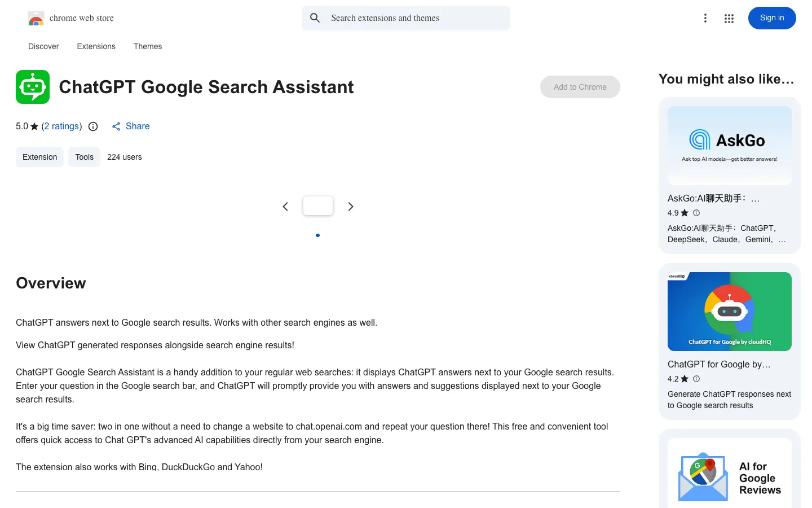Open the ratings info circle icon

(93, 126)
